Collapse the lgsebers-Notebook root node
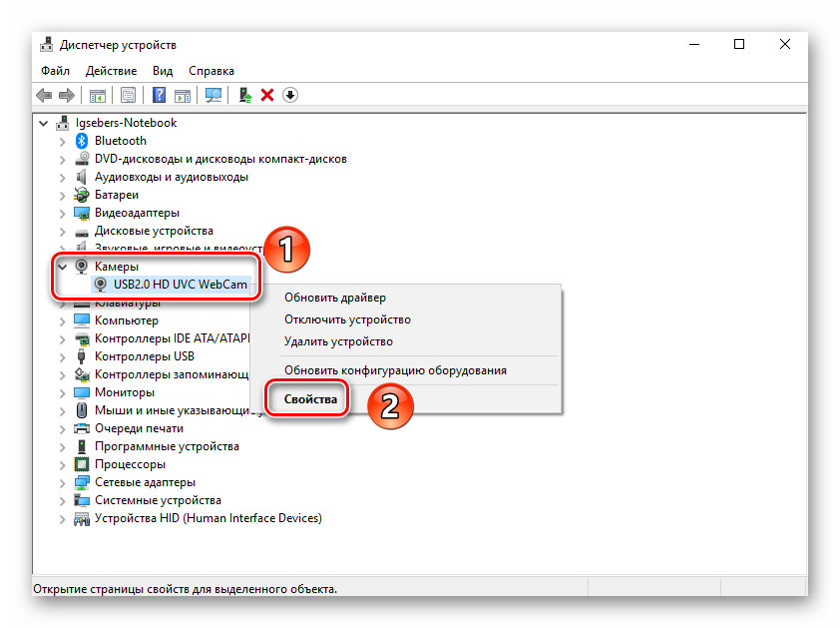840x628 pixels. [x=45, y=123]
